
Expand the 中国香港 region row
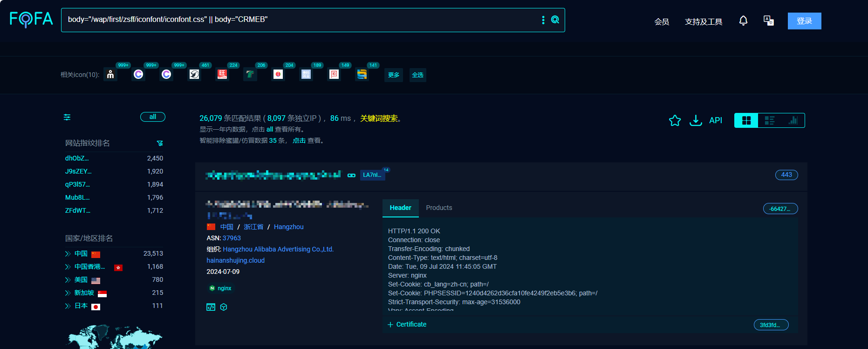(x=68, y=267)
